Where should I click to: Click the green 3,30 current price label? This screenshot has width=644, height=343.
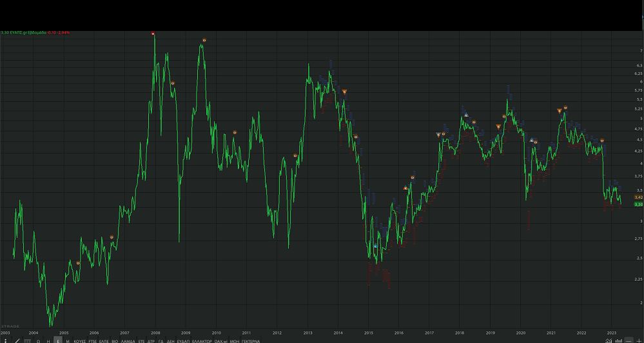click(x=639, y=204)
